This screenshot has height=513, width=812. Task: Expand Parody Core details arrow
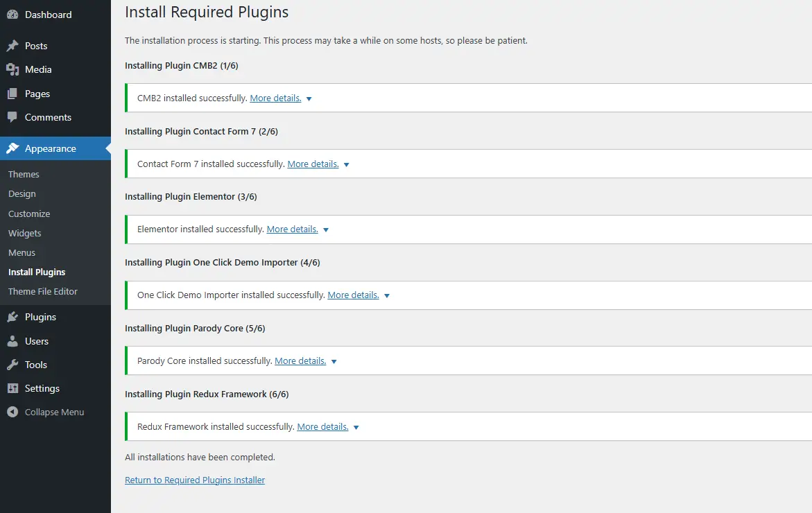click(334, 361)
